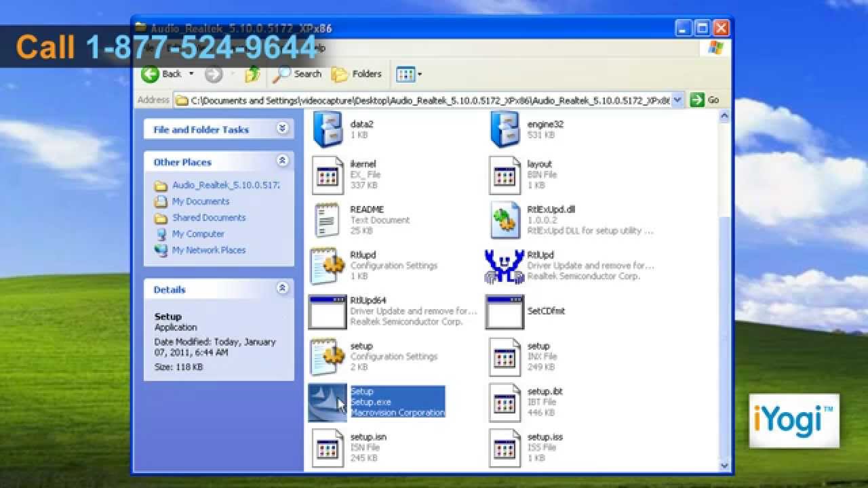The image size is (868, 488).
Task: Select the engine32 file icon
Action: tap(505, 130)
